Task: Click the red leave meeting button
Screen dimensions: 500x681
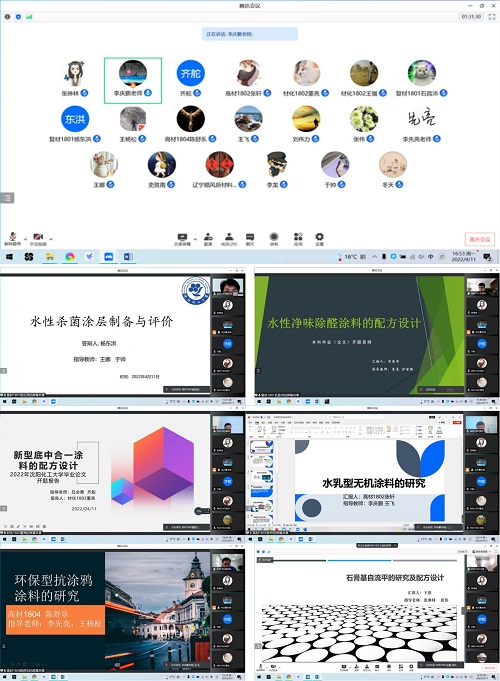Action: click(480, 239)
